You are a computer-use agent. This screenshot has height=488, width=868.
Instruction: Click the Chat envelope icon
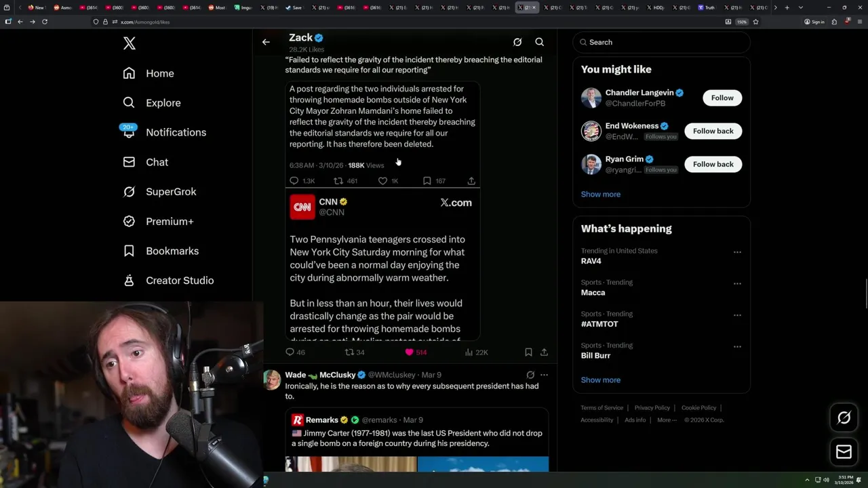pyautogui.click(x=129, y=162)
